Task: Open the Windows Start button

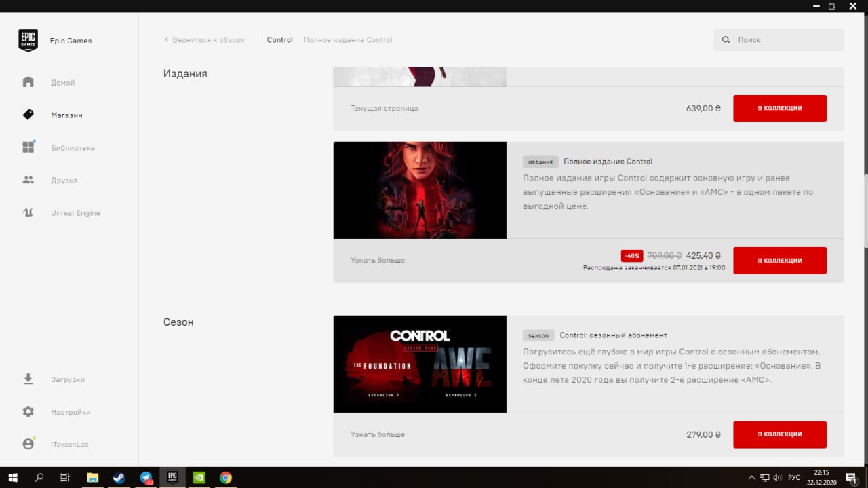Action: pyautogui.click(x=12, y=477)
